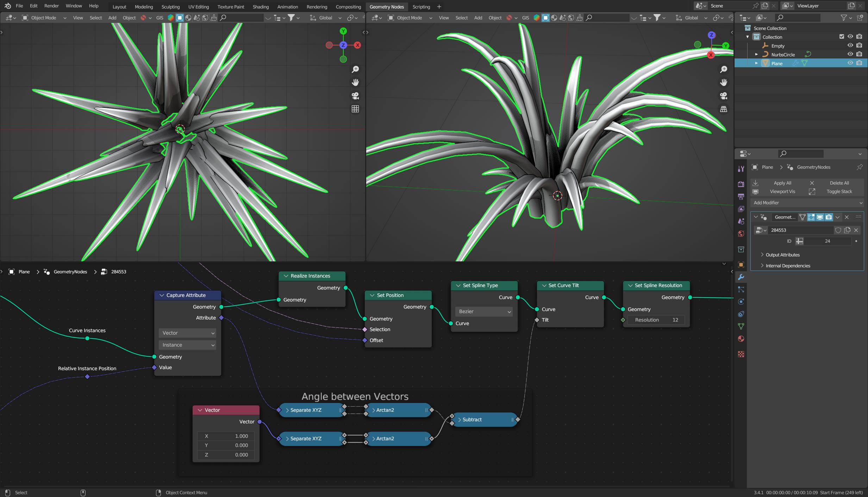Switch to the Scripting workspace tab
The image size is (868, 497).
pyautogui.click(x=421, y=7)
